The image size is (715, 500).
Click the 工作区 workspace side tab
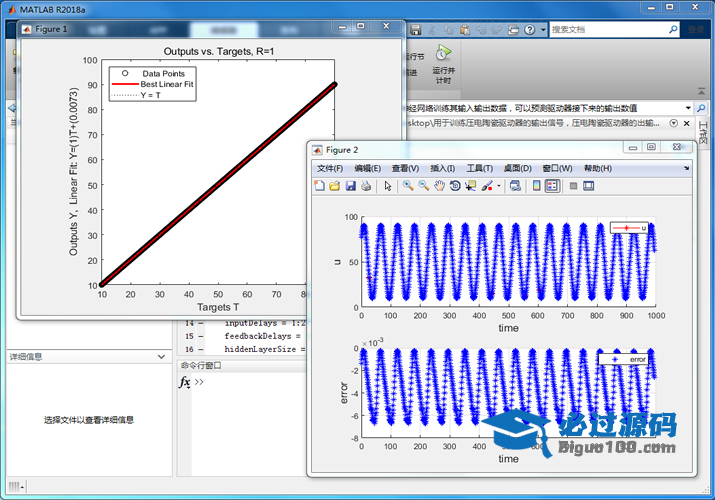(x=703, y=133)
